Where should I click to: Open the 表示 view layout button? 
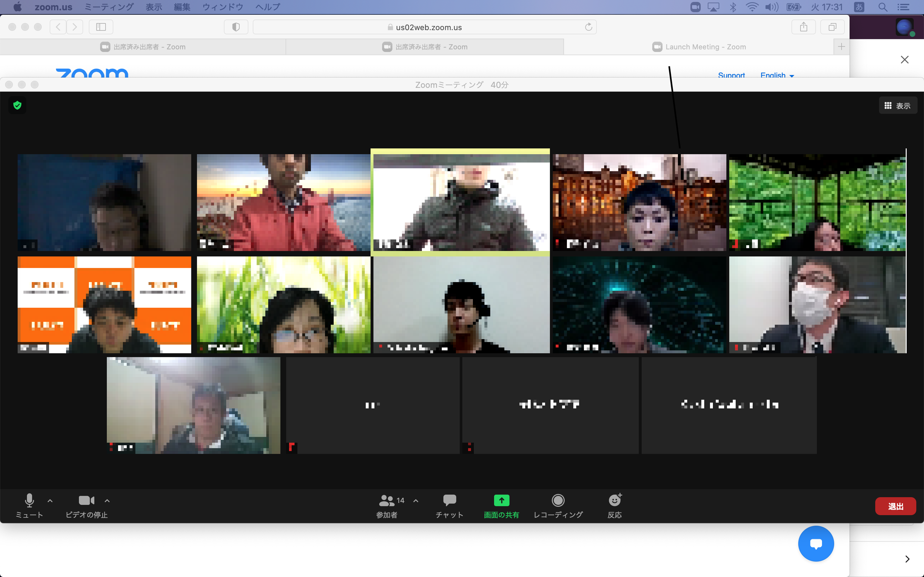click(x=898, y=106)
